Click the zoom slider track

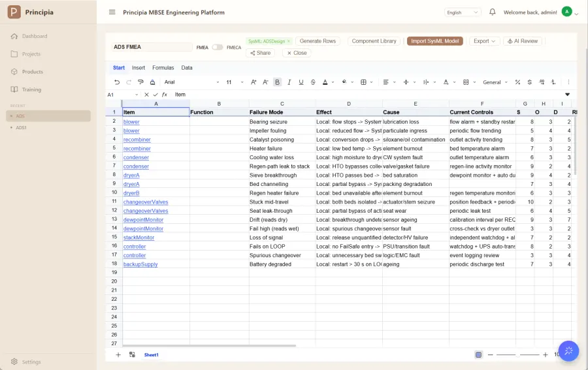point(518,354)
